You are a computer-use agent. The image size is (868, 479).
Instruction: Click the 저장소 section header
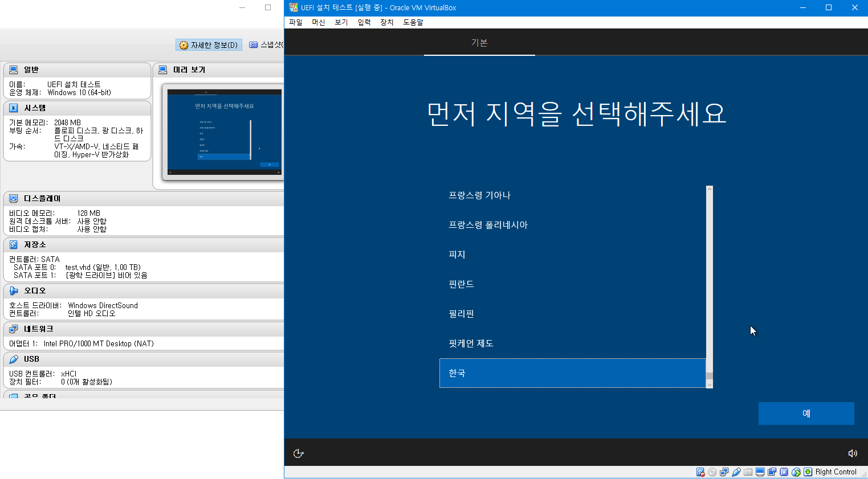coord(144,244)
